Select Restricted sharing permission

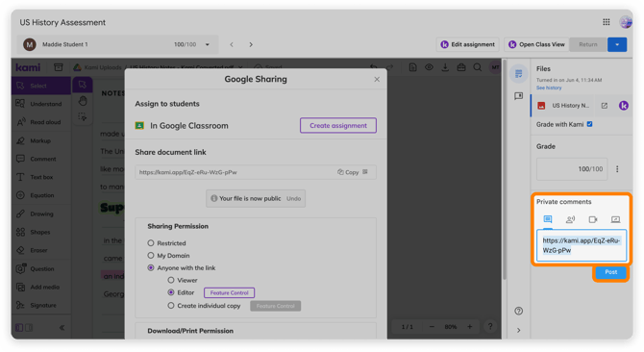[151, 243]
